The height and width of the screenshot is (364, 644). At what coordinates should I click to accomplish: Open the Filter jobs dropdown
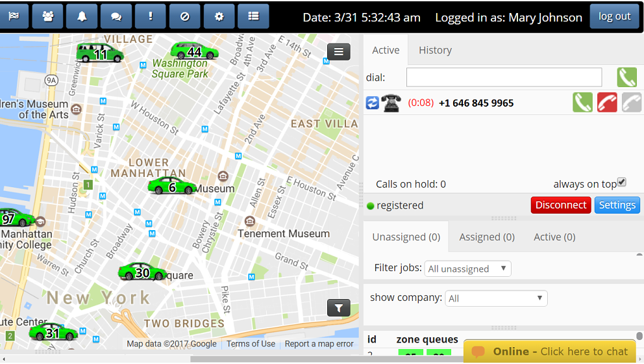[467, 268]
